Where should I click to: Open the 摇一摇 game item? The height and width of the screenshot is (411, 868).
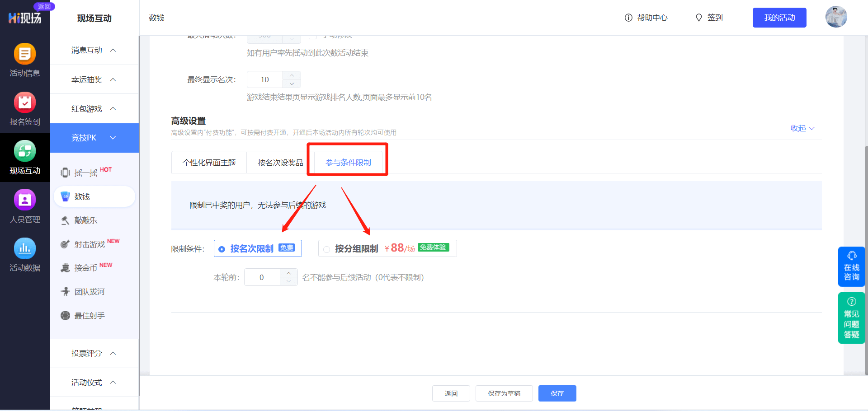(86, 173)
